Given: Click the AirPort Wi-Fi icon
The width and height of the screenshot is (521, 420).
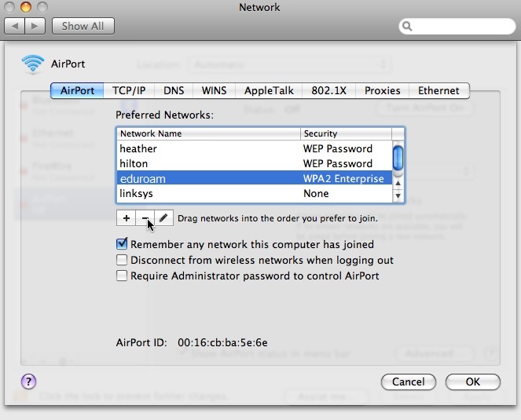Looking at the screenshot, I should tap(32, 64).
